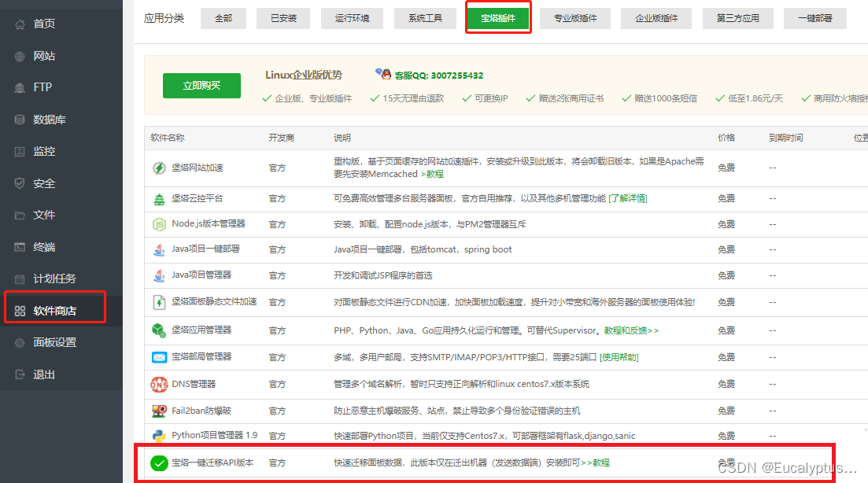Open 软件商店 in the sidebar
This screenshot has width=868, height=483.
(54, 311)
